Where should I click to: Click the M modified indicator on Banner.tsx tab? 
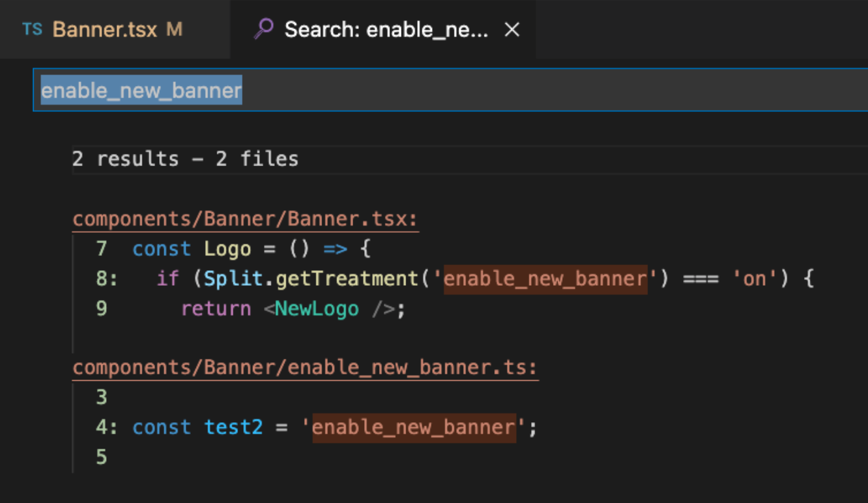click(174, 30)
